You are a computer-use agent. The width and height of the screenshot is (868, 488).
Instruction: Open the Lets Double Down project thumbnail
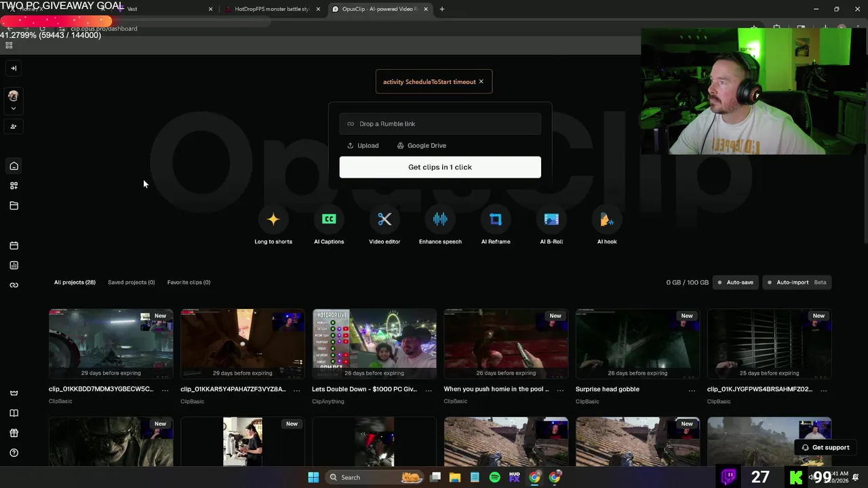pyautogui.click(x=374, y=344)
